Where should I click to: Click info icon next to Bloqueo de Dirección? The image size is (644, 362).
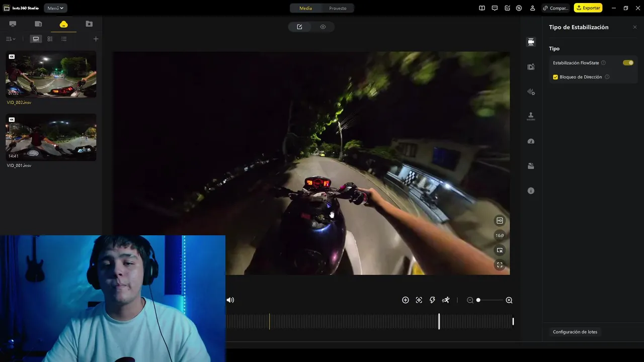point(607,77)
